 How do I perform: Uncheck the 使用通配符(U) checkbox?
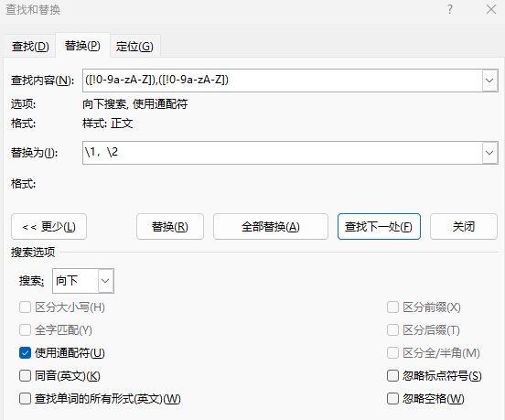coord(25,353)
